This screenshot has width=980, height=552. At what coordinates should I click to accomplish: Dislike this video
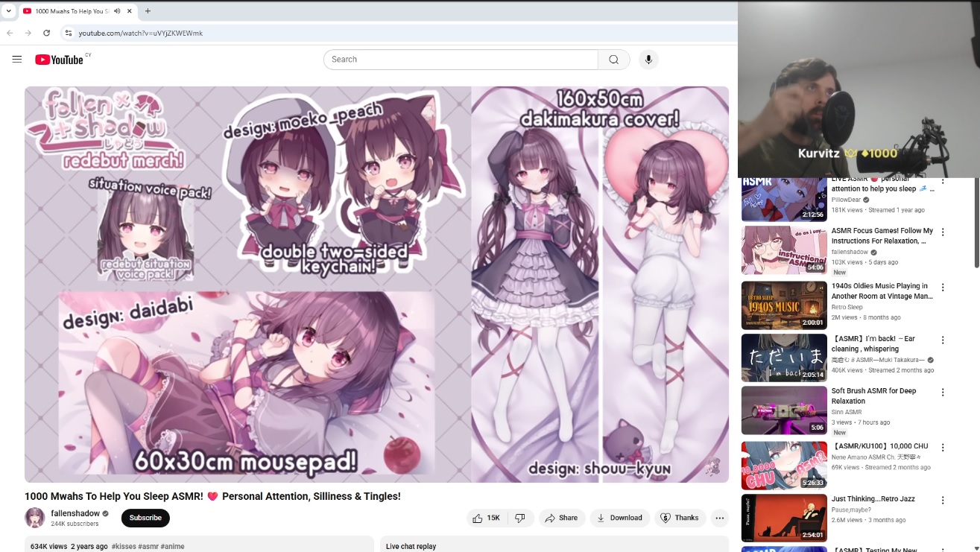tap(520, 518)
